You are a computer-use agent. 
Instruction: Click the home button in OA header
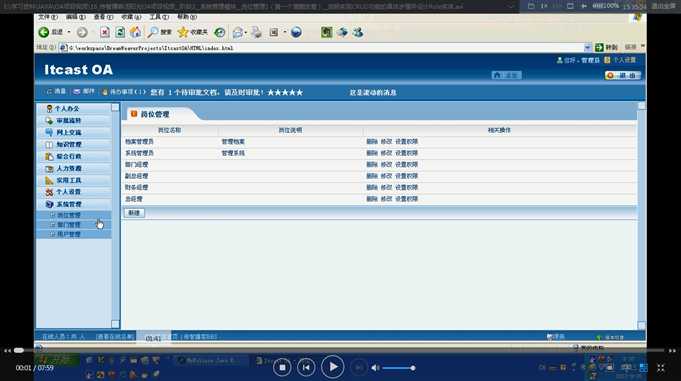coord(506,75)
